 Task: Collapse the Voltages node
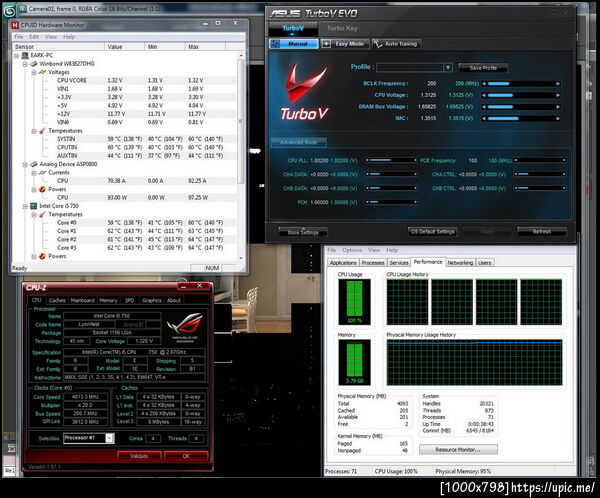(x=34, y=72)
